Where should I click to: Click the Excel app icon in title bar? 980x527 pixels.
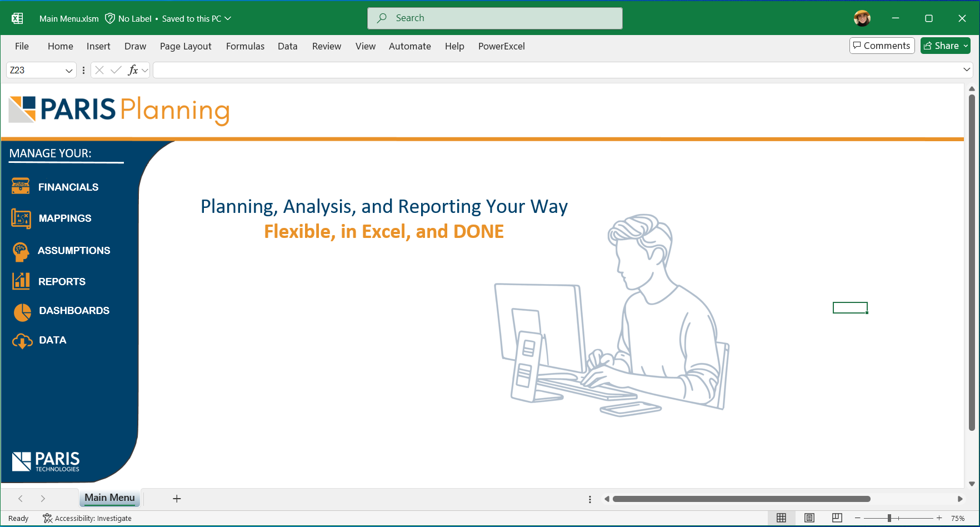click(x=17, y=18)
